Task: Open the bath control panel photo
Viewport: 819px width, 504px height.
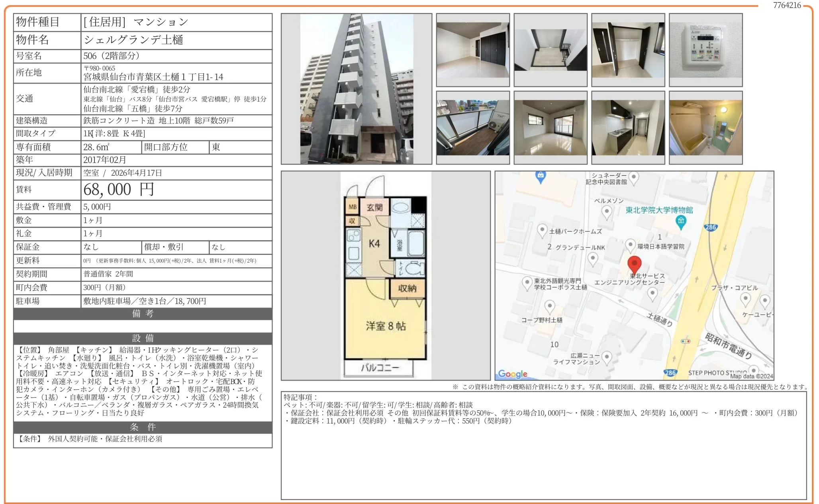Action: pyautogui.click(x=705, y=50)
